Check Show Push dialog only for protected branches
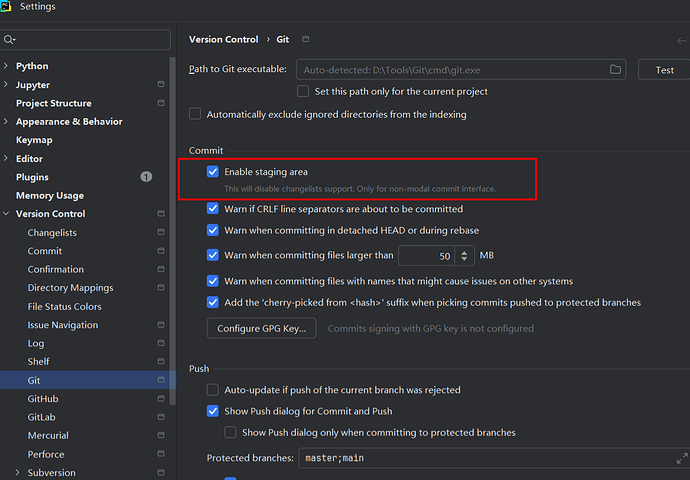This screenshot has width=690, height=480. (230, 432)
